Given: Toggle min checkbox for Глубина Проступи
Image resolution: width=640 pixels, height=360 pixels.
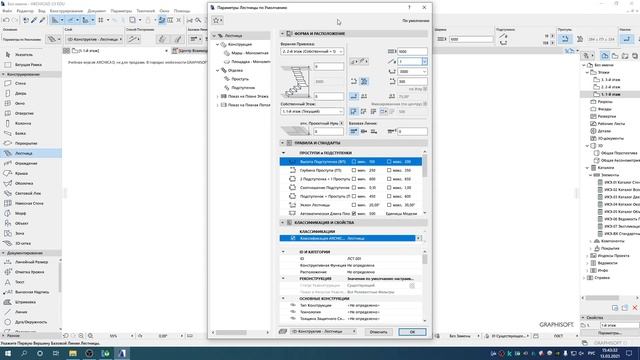Looking at the screenshot, I should coord(354,170).
